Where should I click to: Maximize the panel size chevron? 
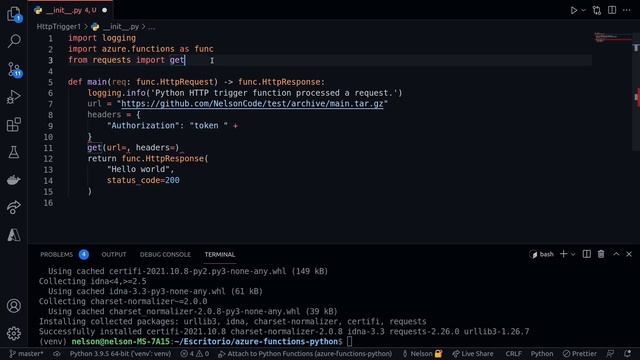pyautogui.click(x=616, y=254)
